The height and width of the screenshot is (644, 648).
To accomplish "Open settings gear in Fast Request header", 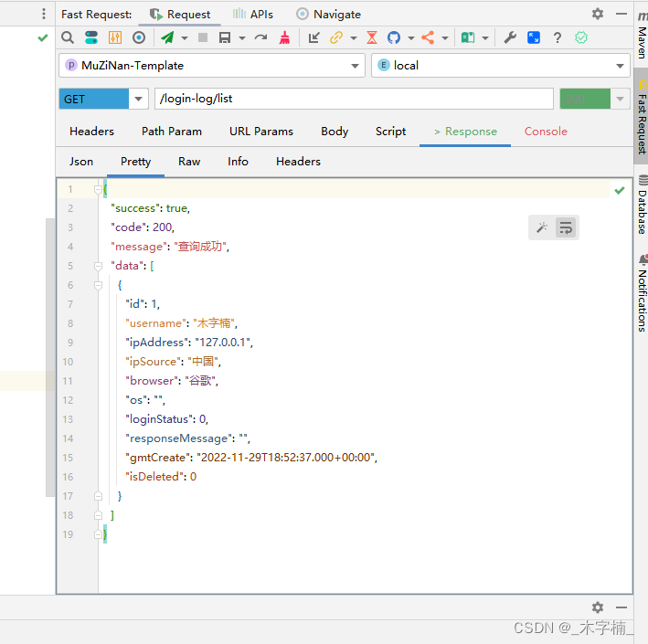I will tap(598, 14).
